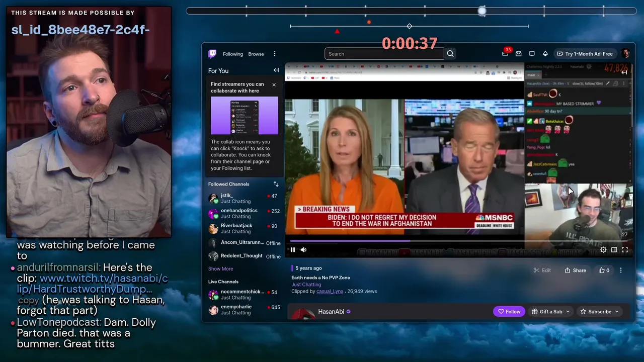Open the diamond Bits icon
The height and width of the screenshot is (362, 644).
[545, 54]
